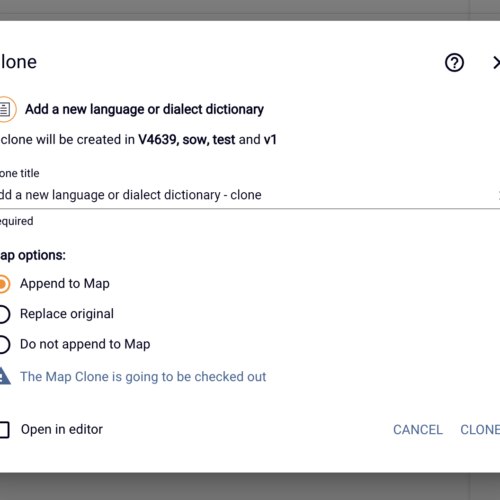The width and height of the screenshot is (500, 500).
Task: Select the Append to Map radio button
Action: point(4,284)
